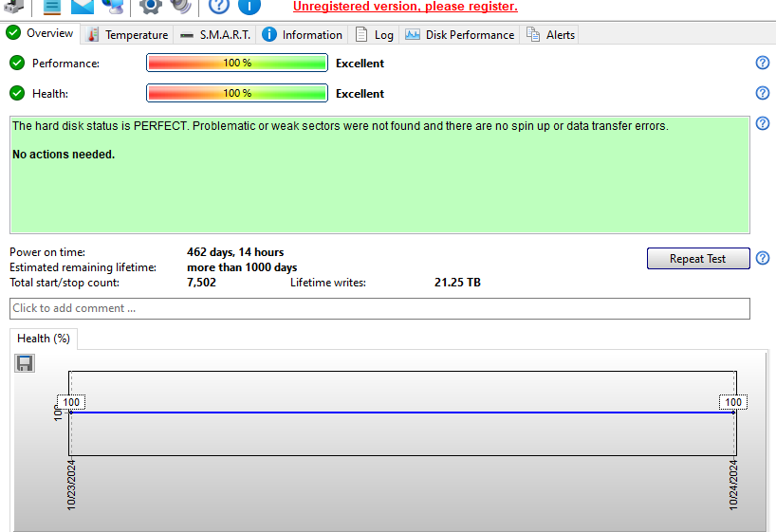776x532 pixels.
Task: Click the 'Total start/stop count:' label
Action: (x=65, y=283)
